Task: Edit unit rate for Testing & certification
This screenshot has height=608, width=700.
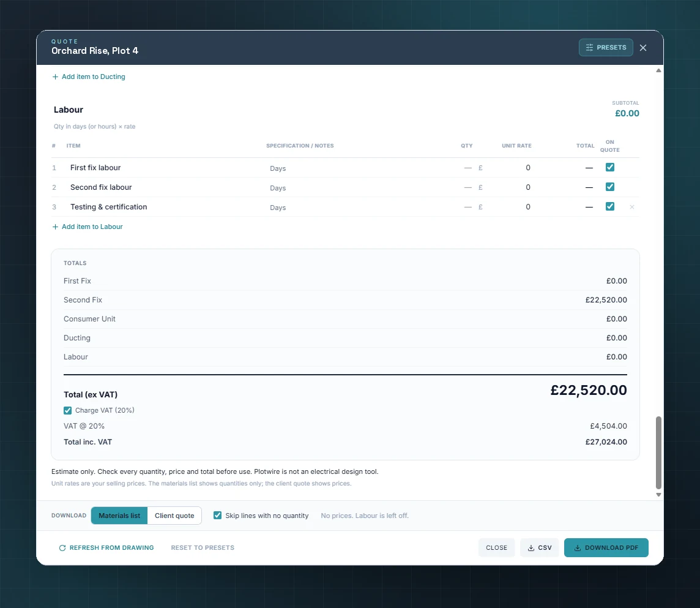Action: pyautogui.click(x=509, y=208)
